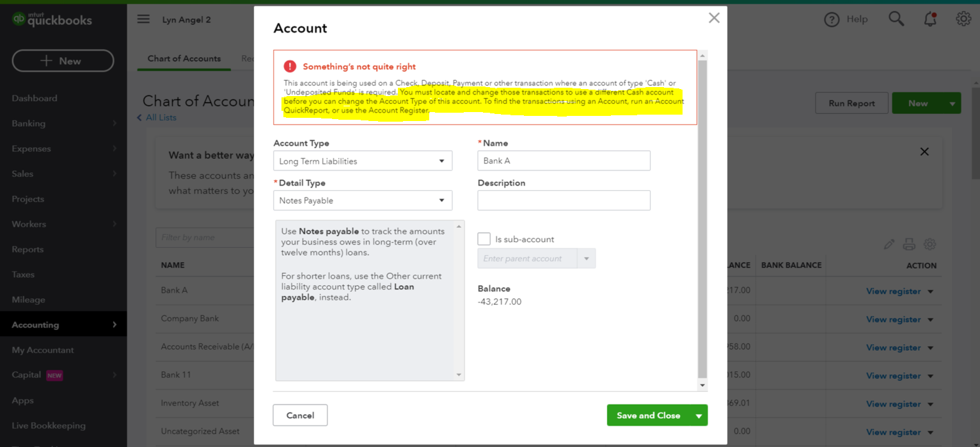Click the table settings gear icon
This screenshot has height=447, width=980.
coord(930,244)
